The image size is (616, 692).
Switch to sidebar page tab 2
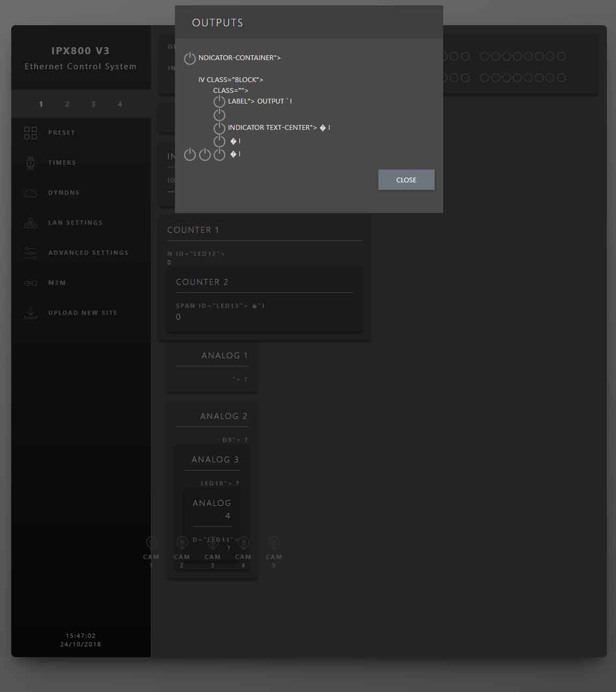pyautogui.click(x=67, y=104)
